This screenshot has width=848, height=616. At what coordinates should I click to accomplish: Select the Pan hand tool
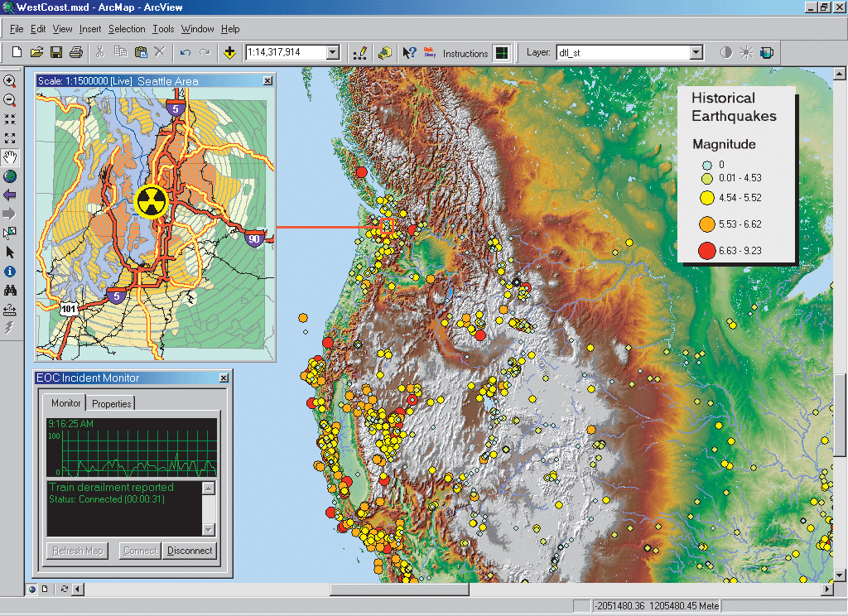point(10,157)
